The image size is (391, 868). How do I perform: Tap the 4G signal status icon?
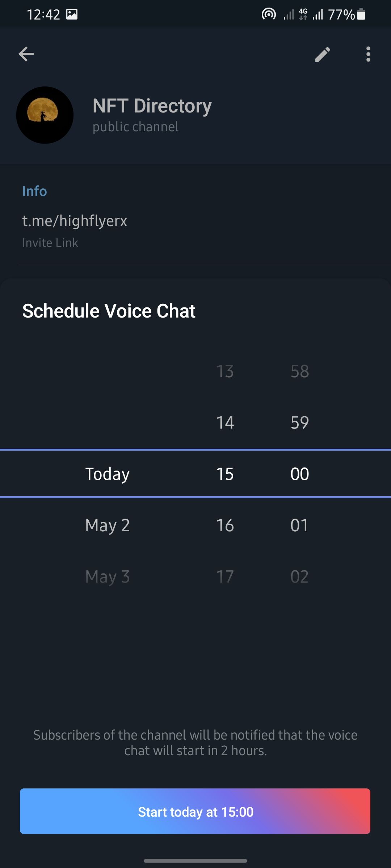click(303, 14)
